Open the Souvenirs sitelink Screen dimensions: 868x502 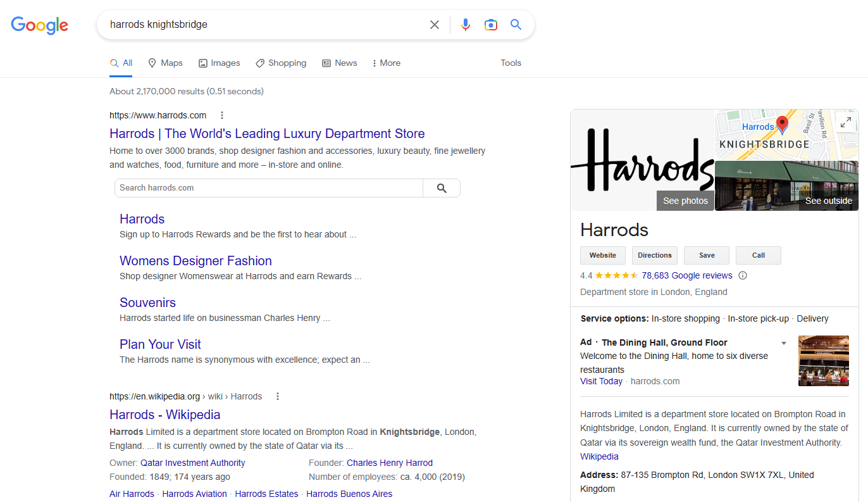pyautogui.click(x=147, y=303)
